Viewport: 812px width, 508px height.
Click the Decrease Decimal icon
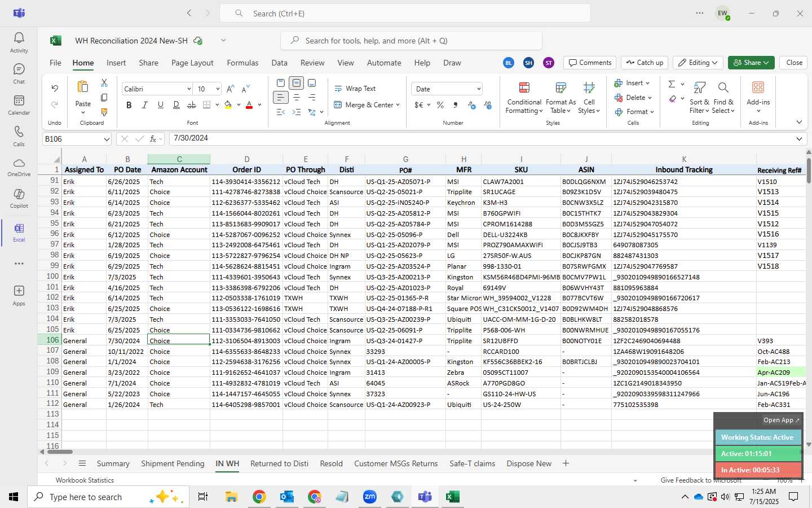[488, 105]
